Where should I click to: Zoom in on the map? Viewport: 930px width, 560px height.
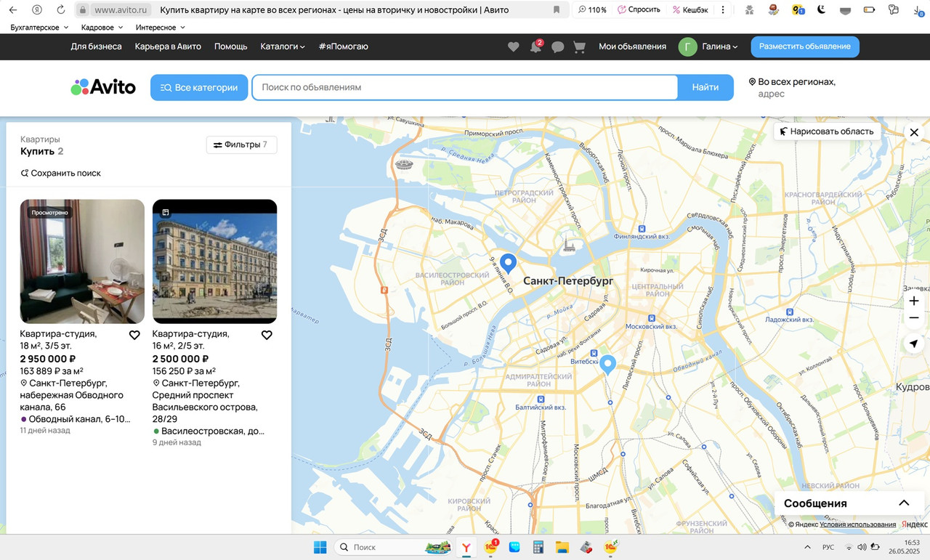coord(914,301)
